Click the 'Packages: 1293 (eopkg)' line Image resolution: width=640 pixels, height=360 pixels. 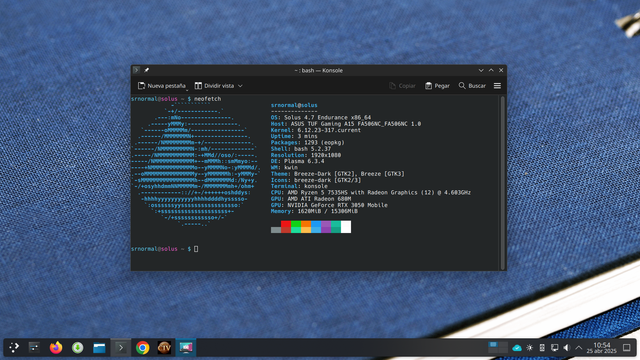pyautogui.click(x=307, y=142)
